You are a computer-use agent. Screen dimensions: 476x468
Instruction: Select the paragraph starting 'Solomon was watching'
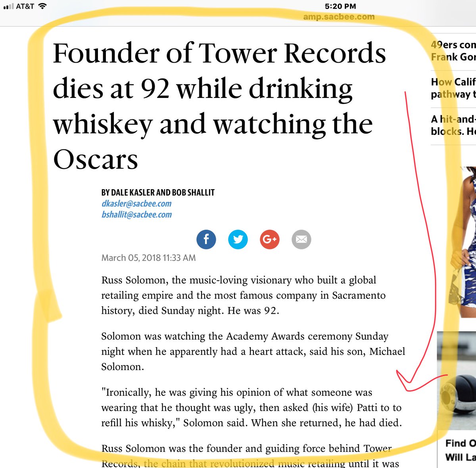click(x=253, y=351)
